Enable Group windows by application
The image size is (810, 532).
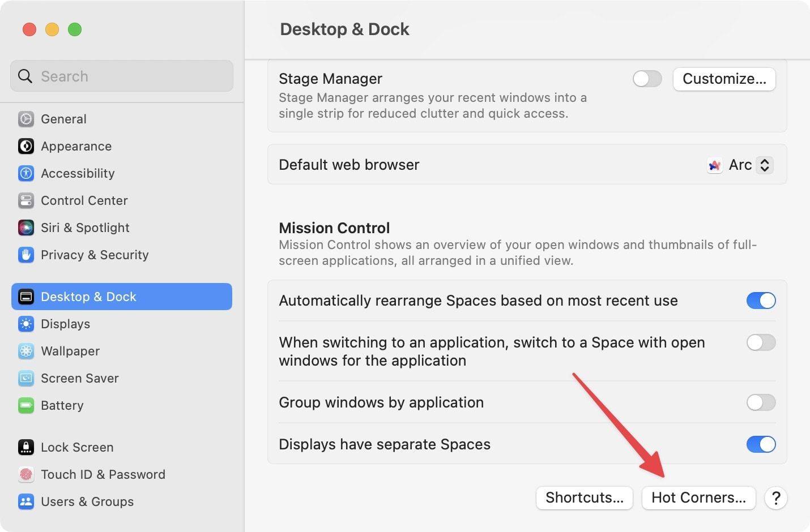pos(761,402)
